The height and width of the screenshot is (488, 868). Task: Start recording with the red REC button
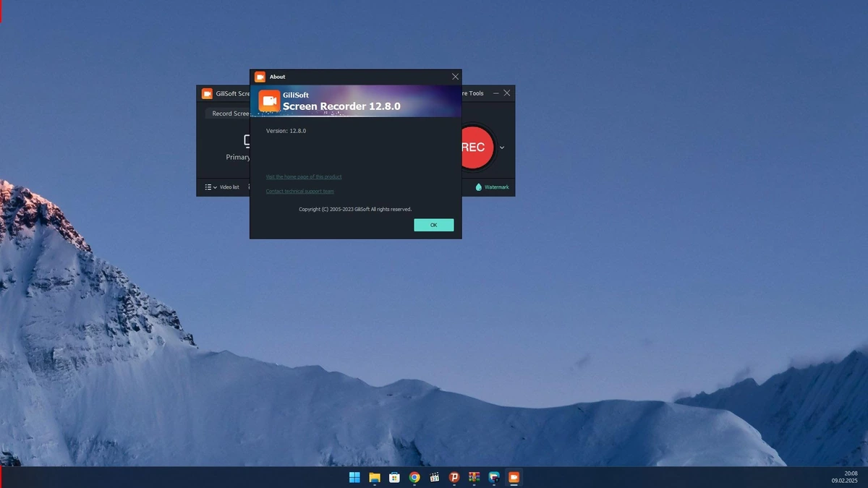point(477,147)
